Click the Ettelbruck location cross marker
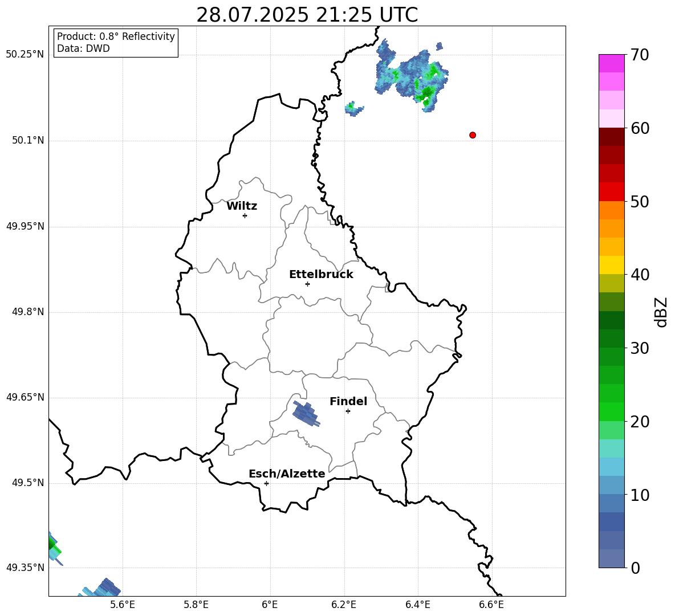 (307, 284)
